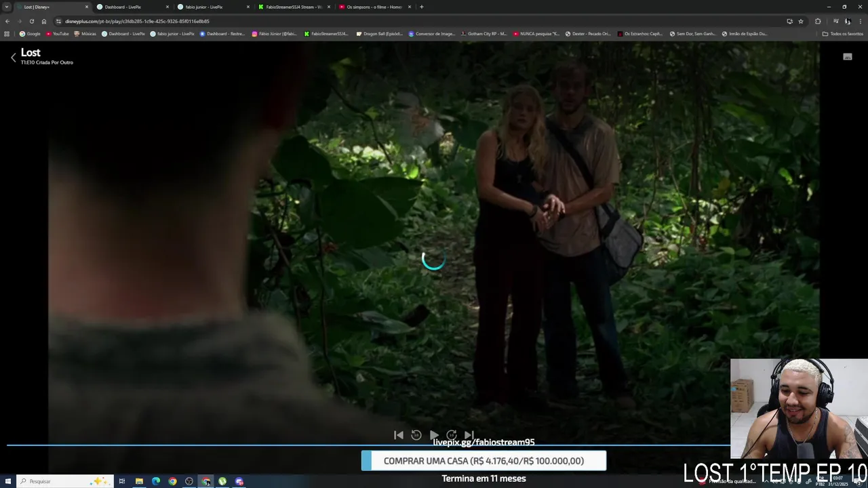Screen dimensions: 868x488
Task: Switch to FabioStreamerSSJ4 Stream tab
Action: (x=294, y=7)
